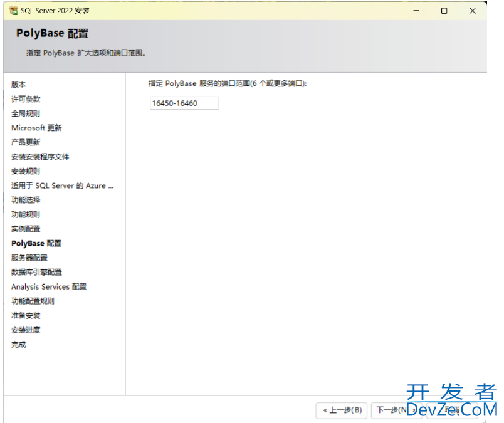504x423 pixels.
Task: Select the 服务器配置 step
Action: [x=29, y=258]
